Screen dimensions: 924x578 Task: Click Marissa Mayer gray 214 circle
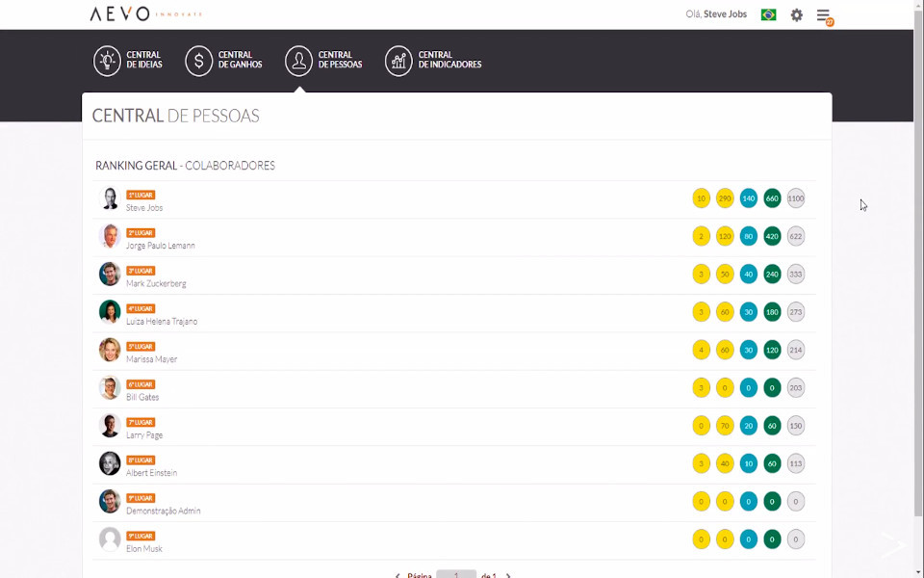(796, 350)
